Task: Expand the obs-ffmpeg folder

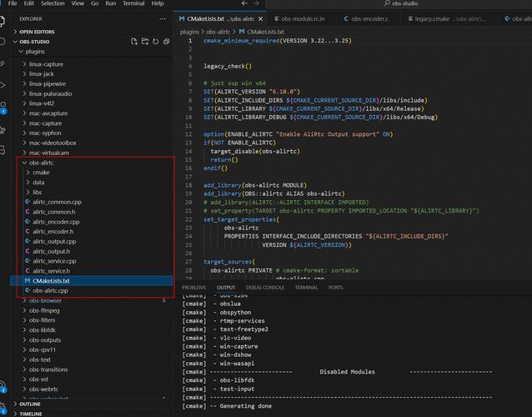Action: [92, 310]
